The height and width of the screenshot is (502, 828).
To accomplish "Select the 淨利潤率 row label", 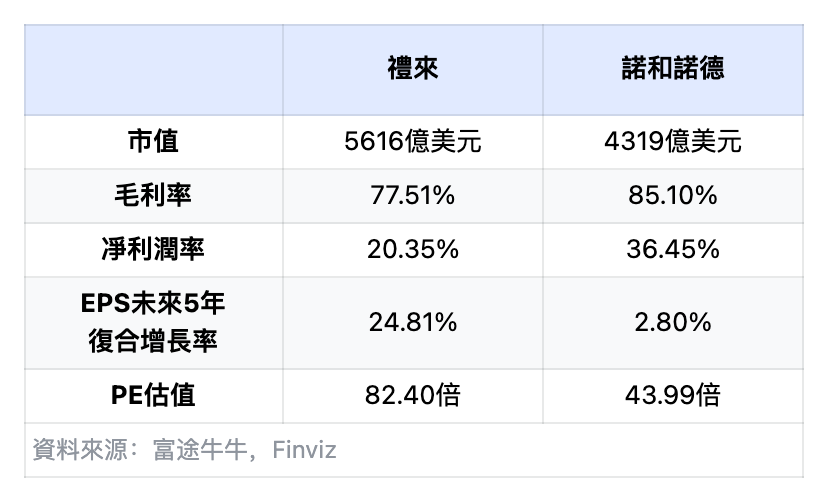I will pos(153,249).
